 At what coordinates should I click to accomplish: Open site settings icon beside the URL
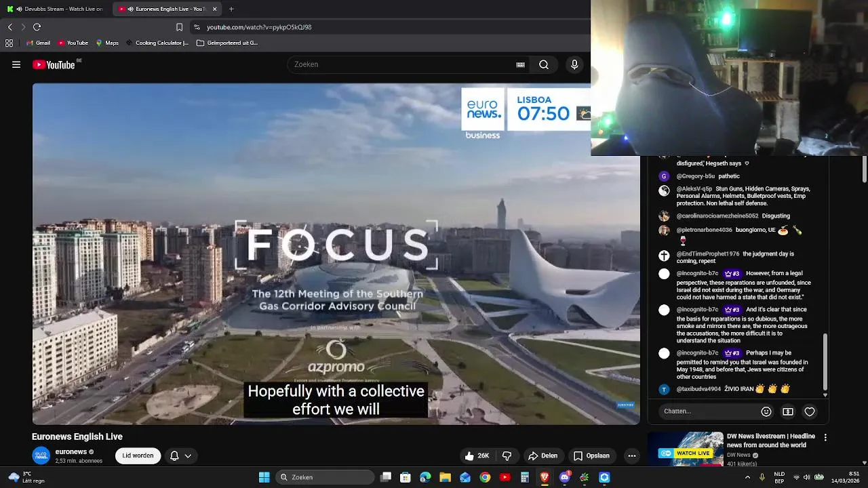(197, 27)
